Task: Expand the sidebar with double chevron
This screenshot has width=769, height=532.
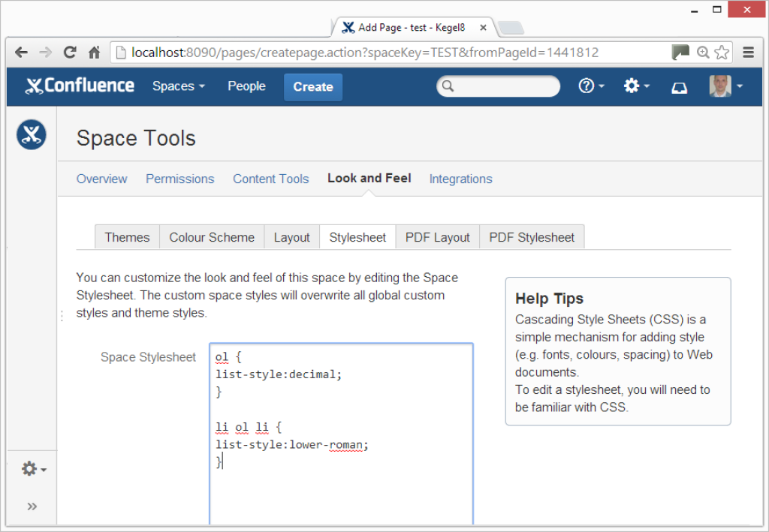Action: pos(32,506)
